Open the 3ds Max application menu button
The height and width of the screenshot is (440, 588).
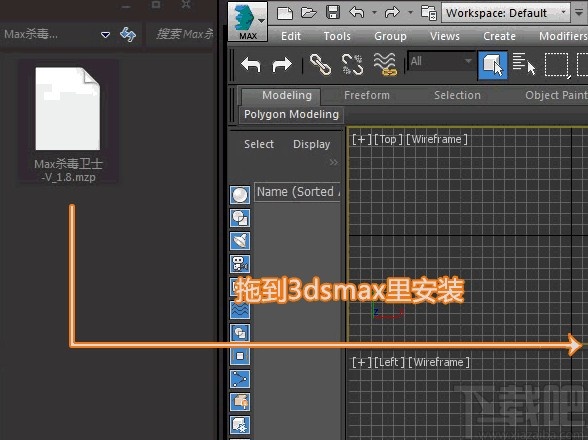pyautogui.click(x=248, y=21)
